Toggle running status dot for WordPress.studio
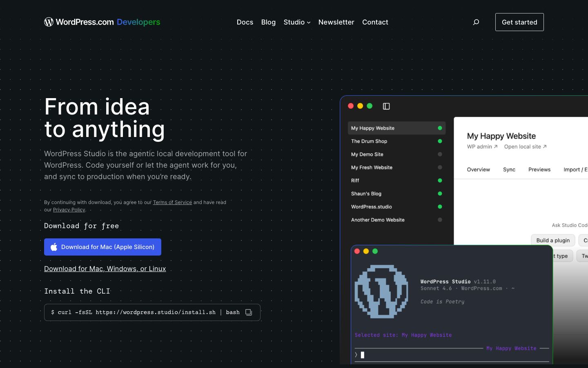This screenshot has height=368, width=588. [440, 206]
